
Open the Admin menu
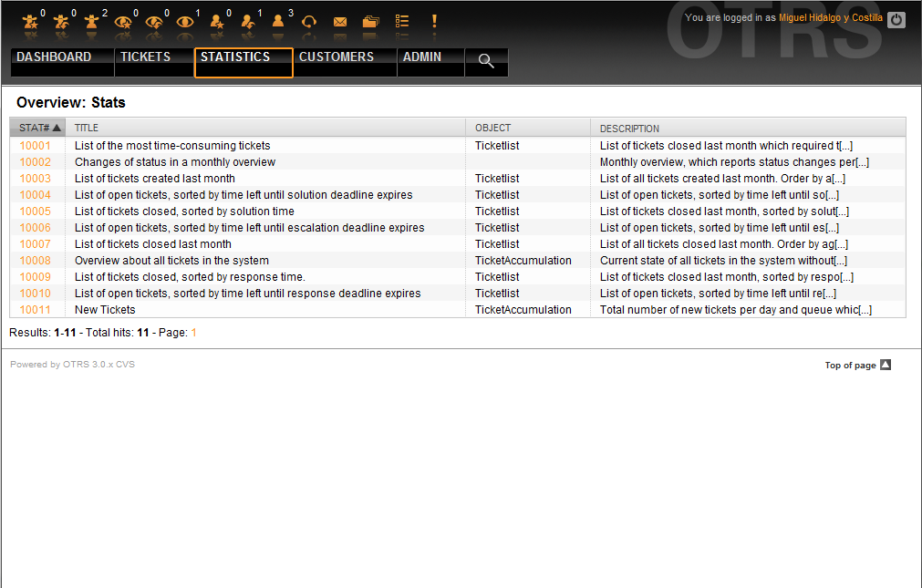tap(422, 57)
